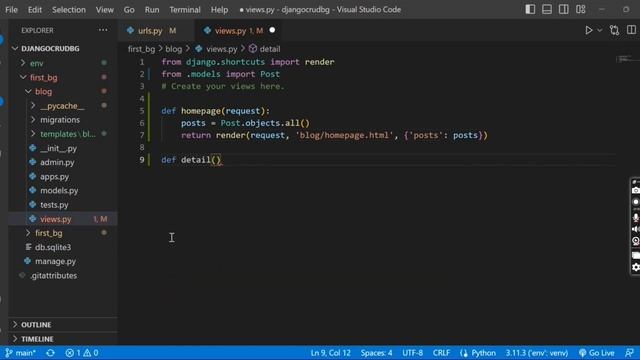Open File menu
This screenshot has width=640, height=360.
(11, 9)
